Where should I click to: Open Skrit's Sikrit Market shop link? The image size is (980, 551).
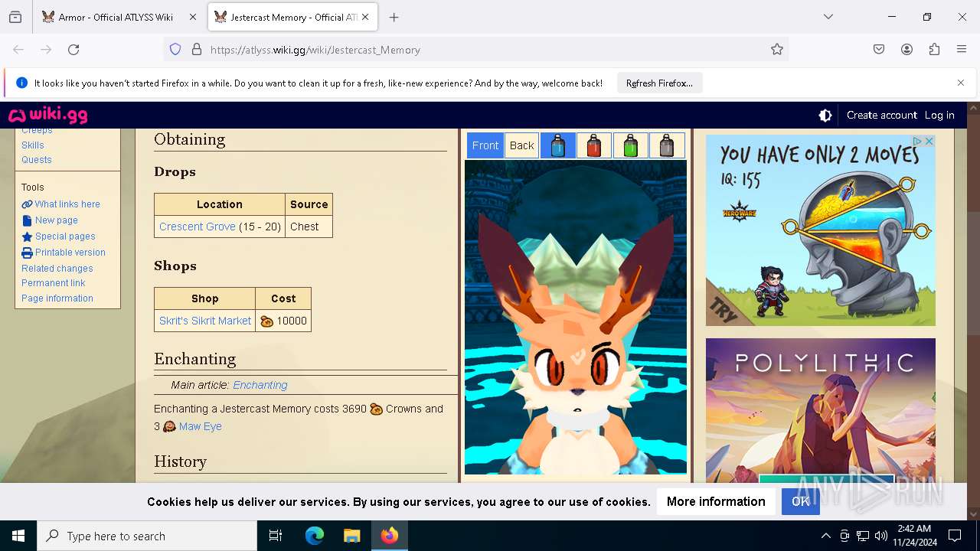(205, 321)
